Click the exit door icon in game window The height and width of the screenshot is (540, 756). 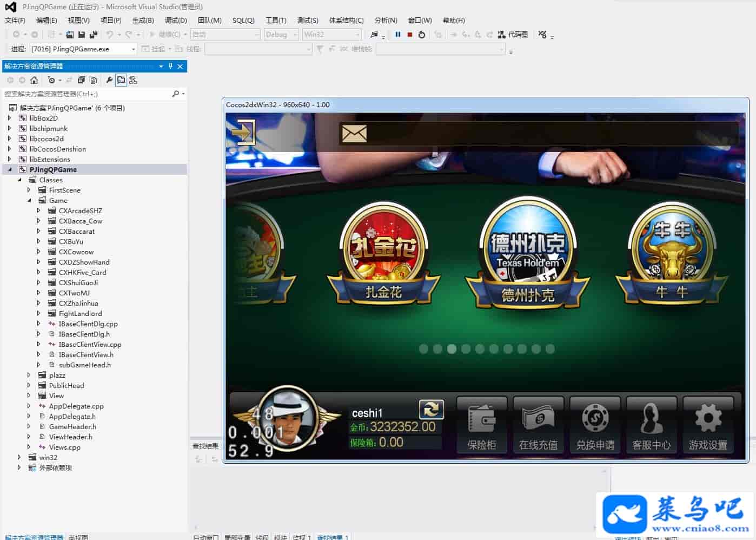tap(243, 132)
